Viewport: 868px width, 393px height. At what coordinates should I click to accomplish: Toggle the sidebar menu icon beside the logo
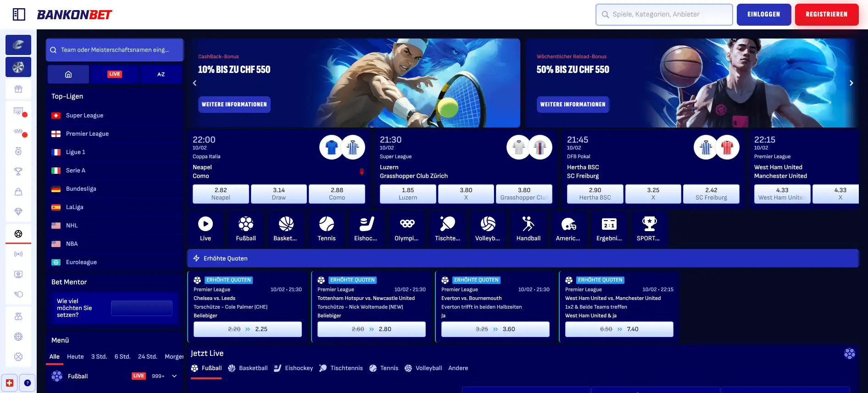(19, 15)
